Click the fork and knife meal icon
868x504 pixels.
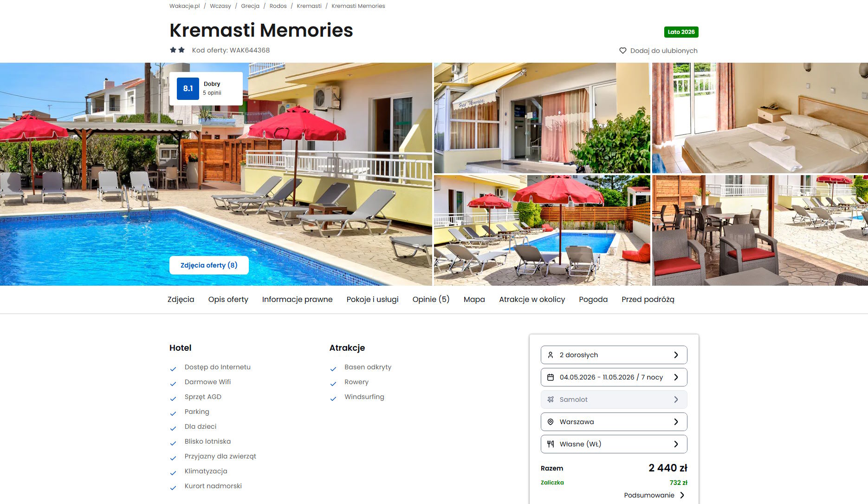pyautogui.click(x=551, y=444)
